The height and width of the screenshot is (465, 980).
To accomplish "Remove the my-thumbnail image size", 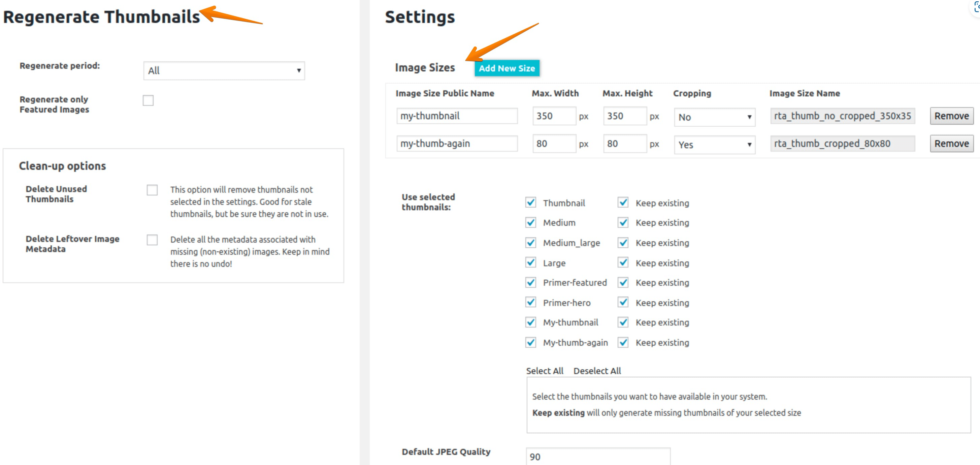I will [x=951, y=116].
